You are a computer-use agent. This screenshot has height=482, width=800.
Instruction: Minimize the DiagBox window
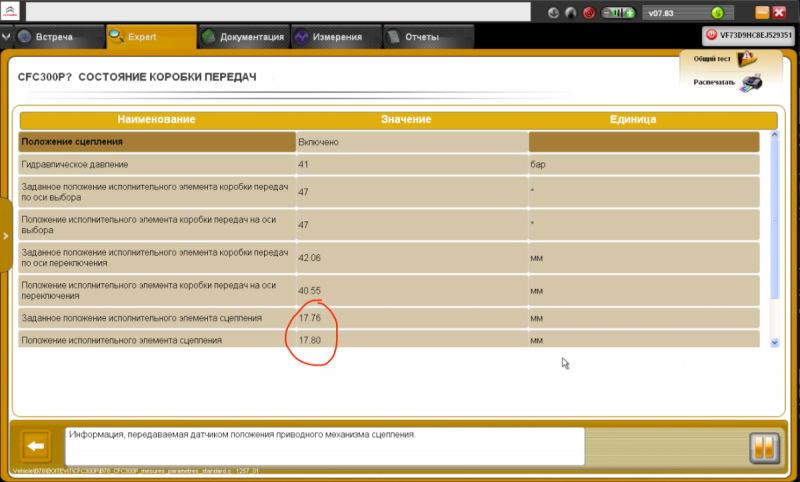coord(762,13)
